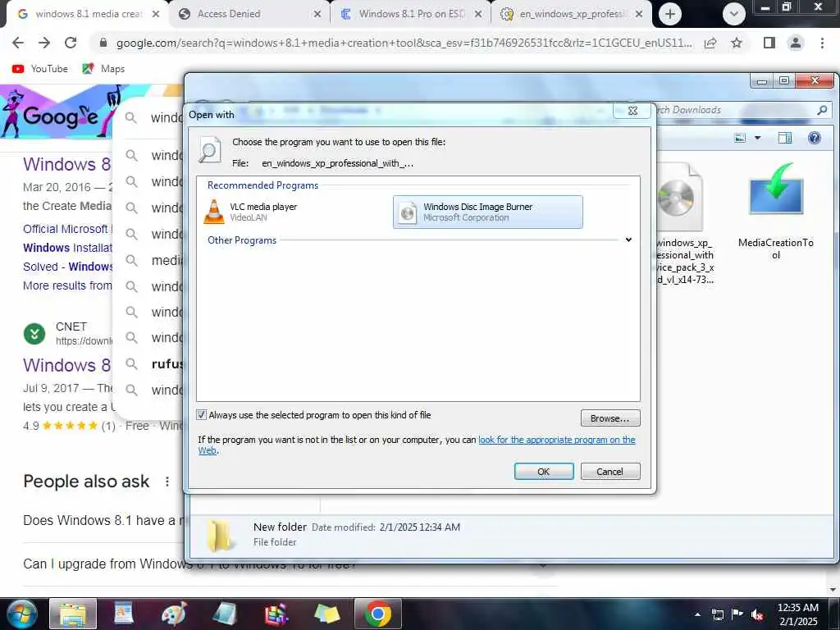The width and height of the screenshot is (840, 630).
Task: Select VLC media player as the program
Action: [250, 212]
